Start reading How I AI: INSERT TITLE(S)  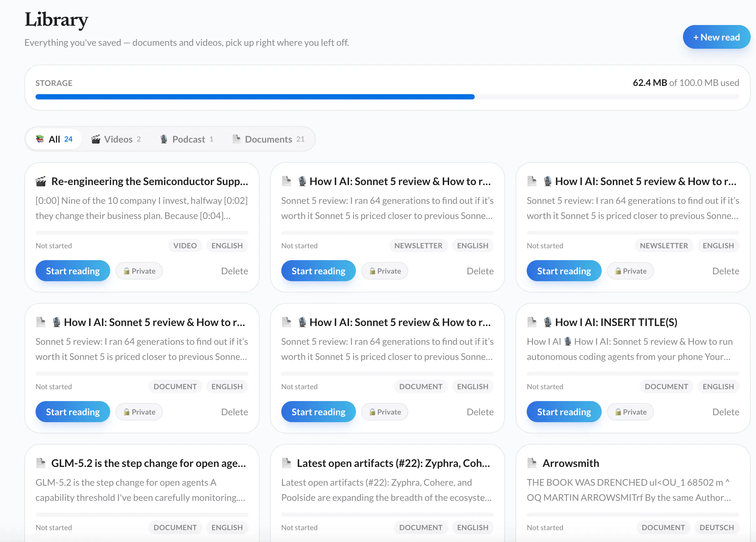(564, 412)
